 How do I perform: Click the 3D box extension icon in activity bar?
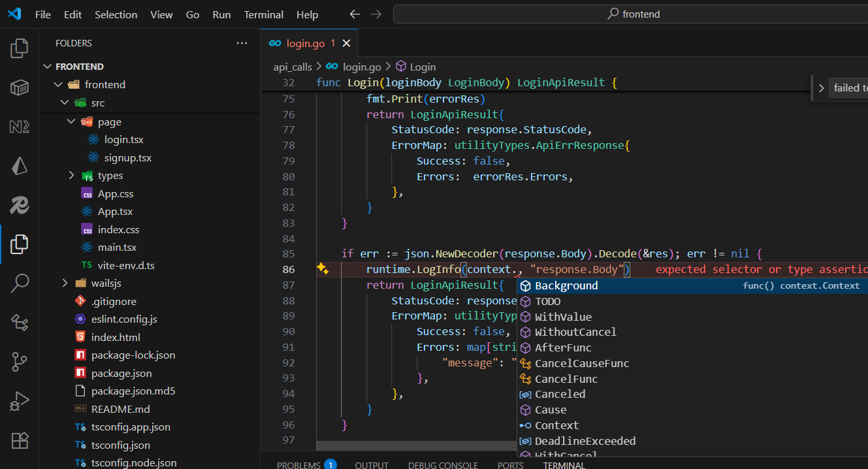tap(18, 87)
